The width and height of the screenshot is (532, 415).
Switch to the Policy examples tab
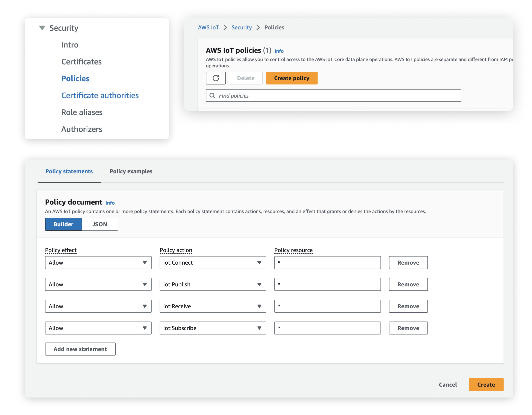131,171
